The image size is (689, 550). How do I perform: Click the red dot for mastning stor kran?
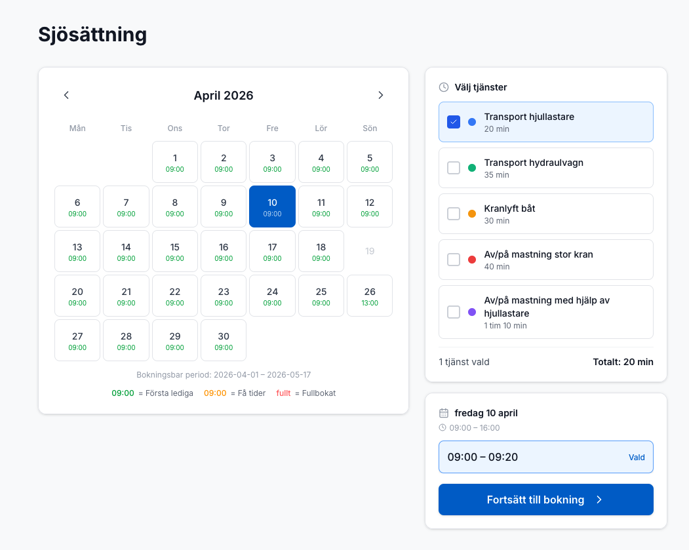coord(472,260)
